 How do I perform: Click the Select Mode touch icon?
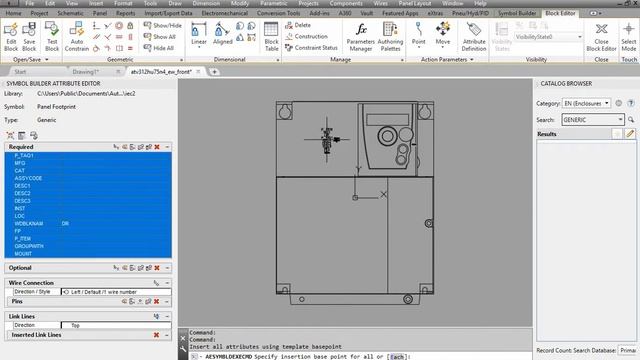[629, 37]
